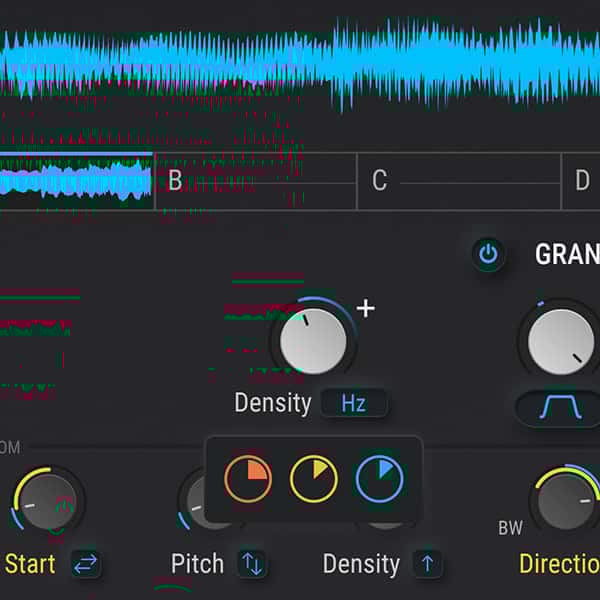Viewport: 600px width, 600px height.
Task: Click the Hz unit button next to Density
Action: coord(354,403)
